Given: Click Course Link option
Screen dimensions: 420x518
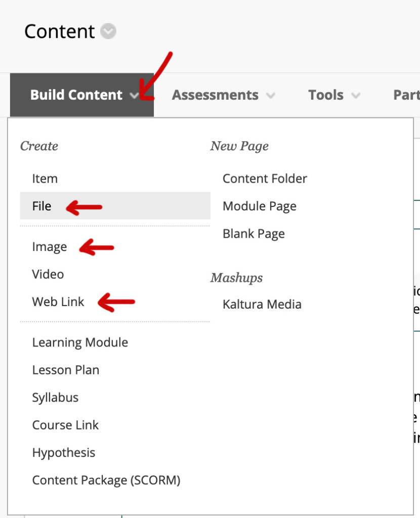Looking at the screenshot, I should click(x=66, y=425).
